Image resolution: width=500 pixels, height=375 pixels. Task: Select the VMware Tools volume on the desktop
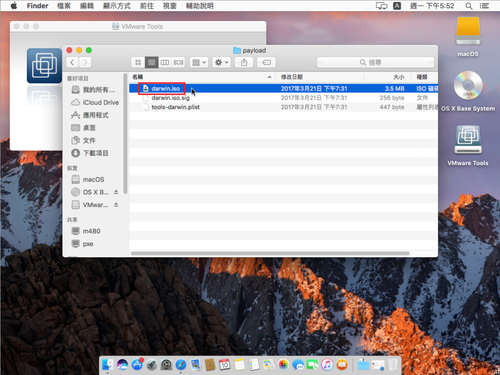pyautogui.click(x=468, y=145)
